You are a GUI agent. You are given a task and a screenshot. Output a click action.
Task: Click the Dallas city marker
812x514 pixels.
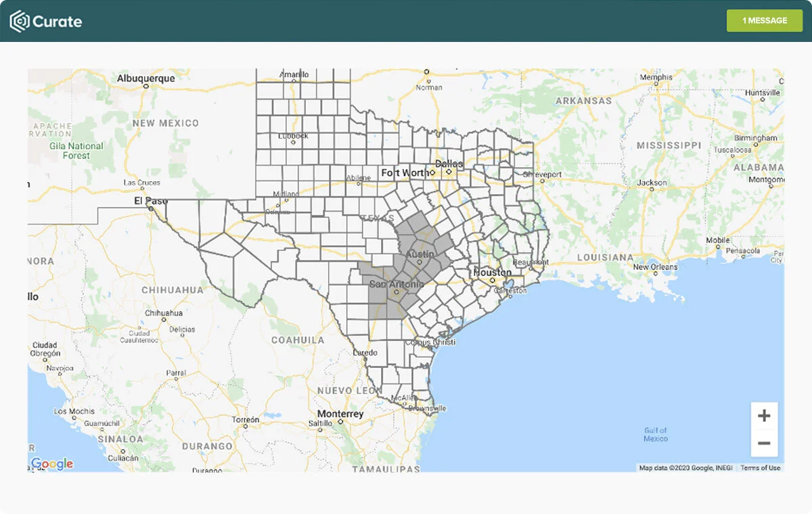[x=448, y=172]
